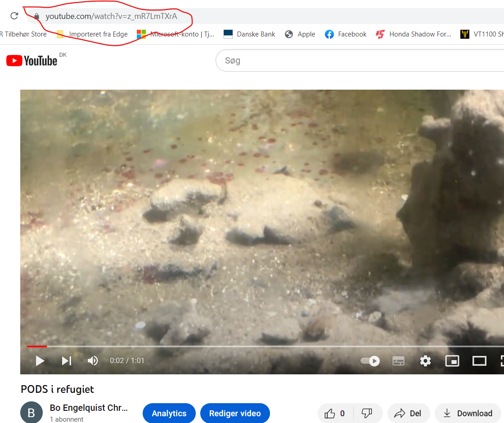Skip to the next video
Viewport: 504px width, 423px height.
[x=67, y=361]
